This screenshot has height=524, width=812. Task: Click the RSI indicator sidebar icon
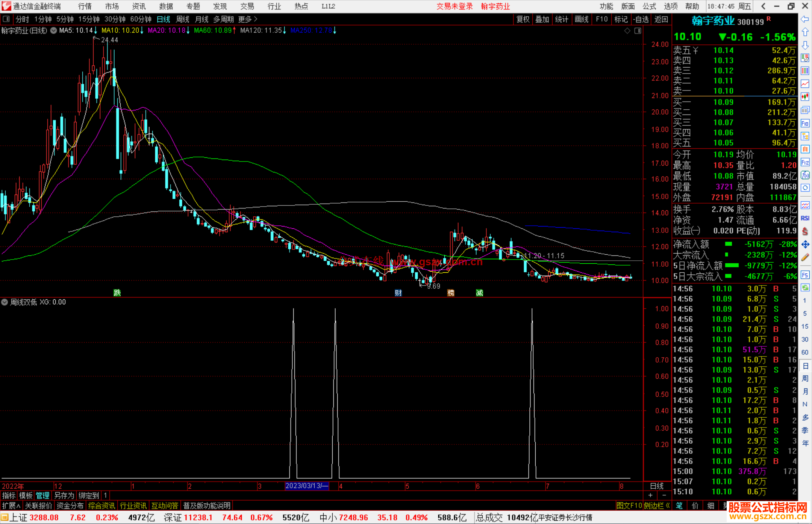pos(805,218)
